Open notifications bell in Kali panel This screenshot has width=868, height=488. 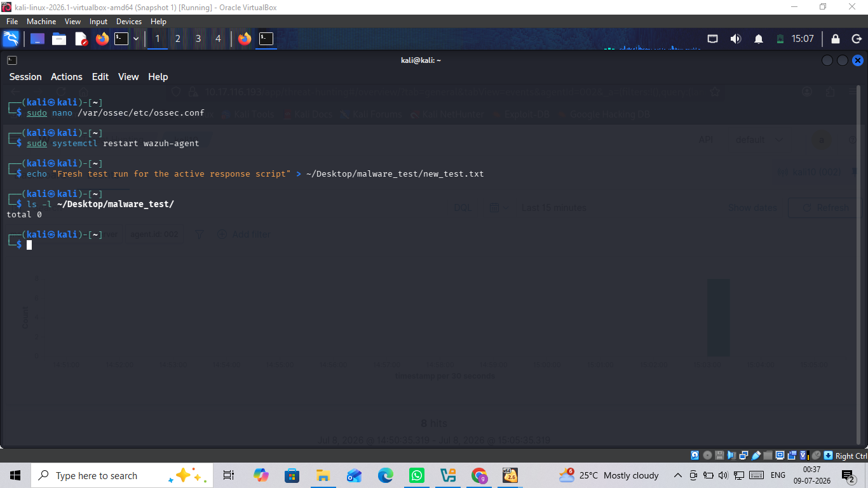759,39
